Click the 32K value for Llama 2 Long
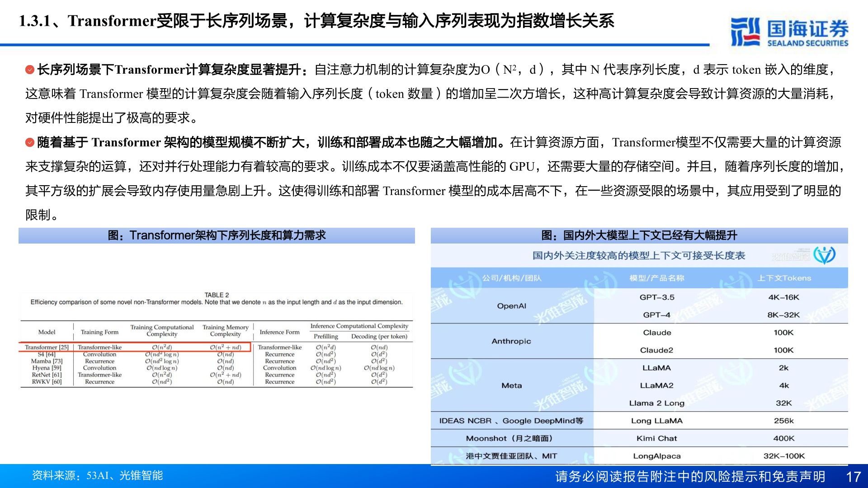 point(784,403)
